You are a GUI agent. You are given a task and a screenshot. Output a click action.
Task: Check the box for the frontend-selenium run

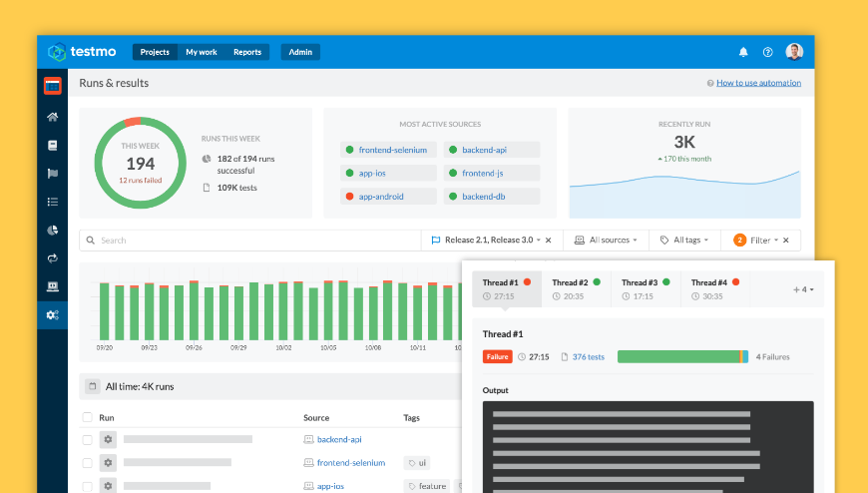click(88, 463)
